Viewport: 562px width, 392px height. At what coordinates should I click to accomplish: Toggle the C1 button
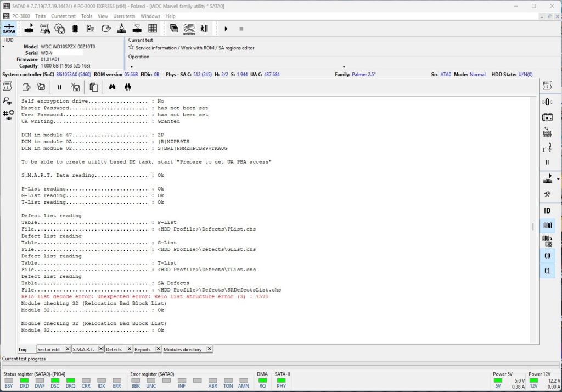pyautogui.click(x=547, y=271)
